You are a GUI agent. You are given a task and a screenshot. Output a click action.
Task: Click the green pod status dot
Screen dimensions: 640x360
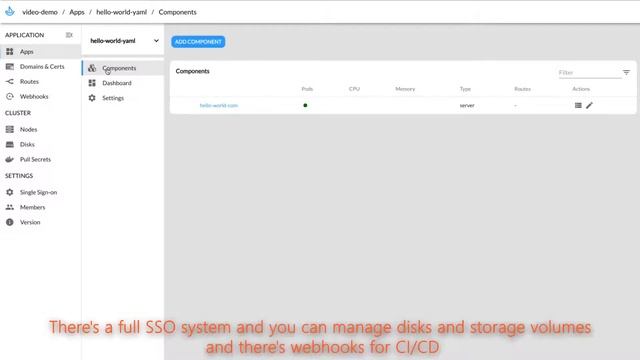pyautogui.click(x=305, y=105)
